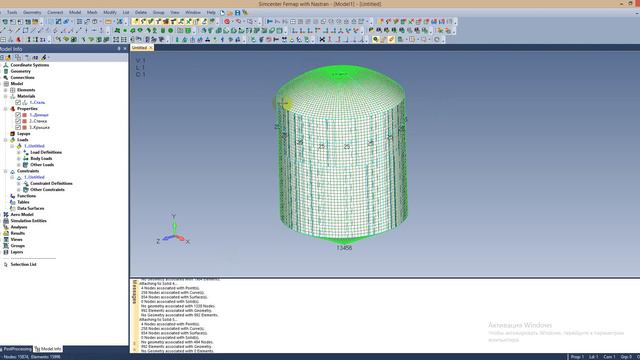The width and height of the screenshot is (640, 360).
Task: Expand the Other Constraints node
Action: coord(18,190)
